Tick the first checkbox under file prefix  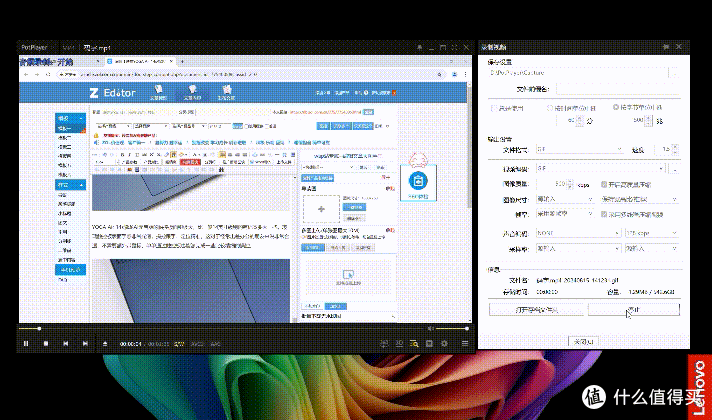pyautogui.click(x=494, y=108)
